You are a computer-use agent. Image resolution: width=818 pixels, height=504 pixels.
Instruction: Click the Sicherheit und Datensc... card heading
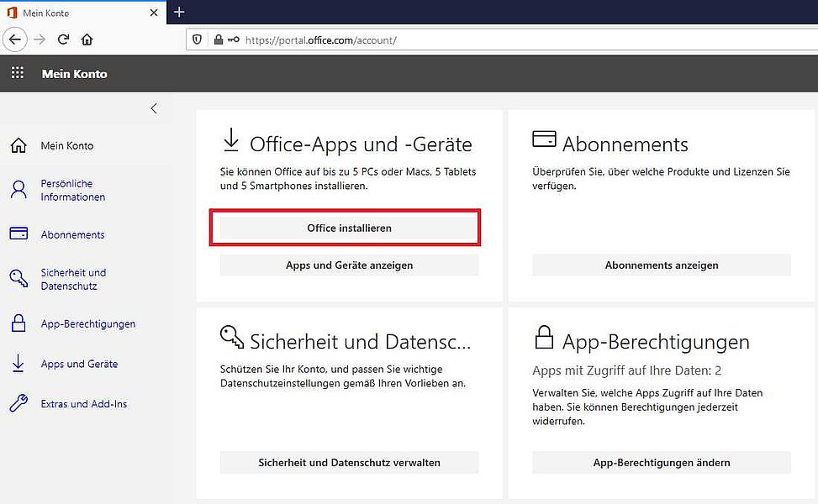tap(361, 342)
